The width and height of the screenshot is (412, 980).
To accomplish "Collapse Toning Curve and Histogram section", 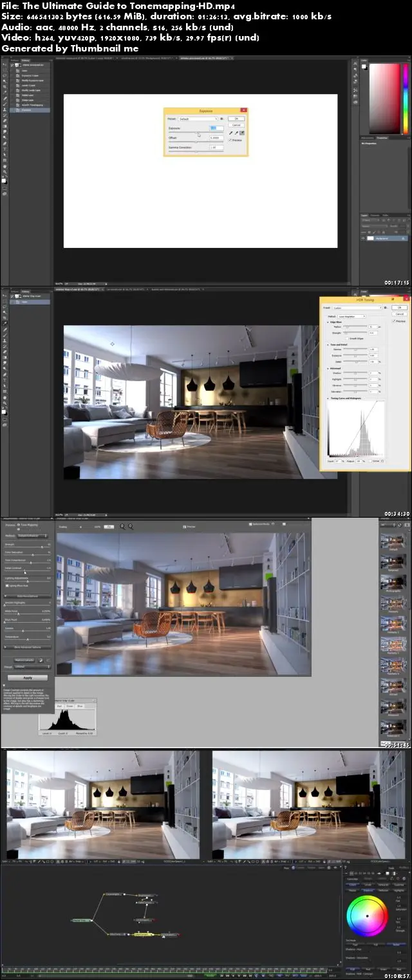I will tap(328, 399).
